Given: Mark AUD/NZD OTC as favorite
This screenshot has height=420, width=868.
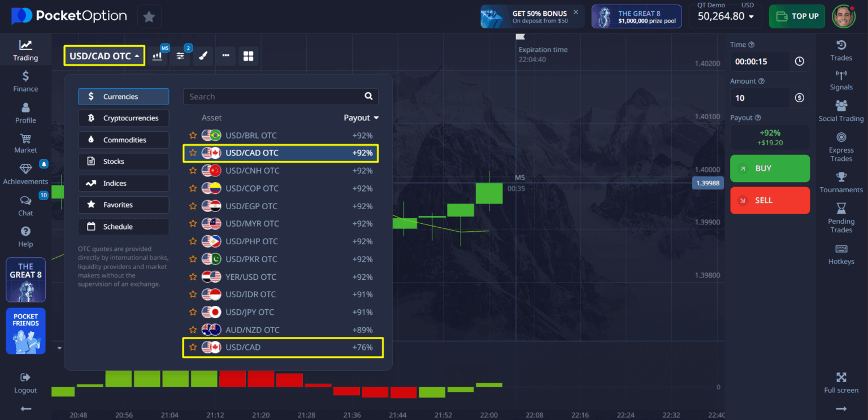Looking at the screenshot, I should pos(193,330).
